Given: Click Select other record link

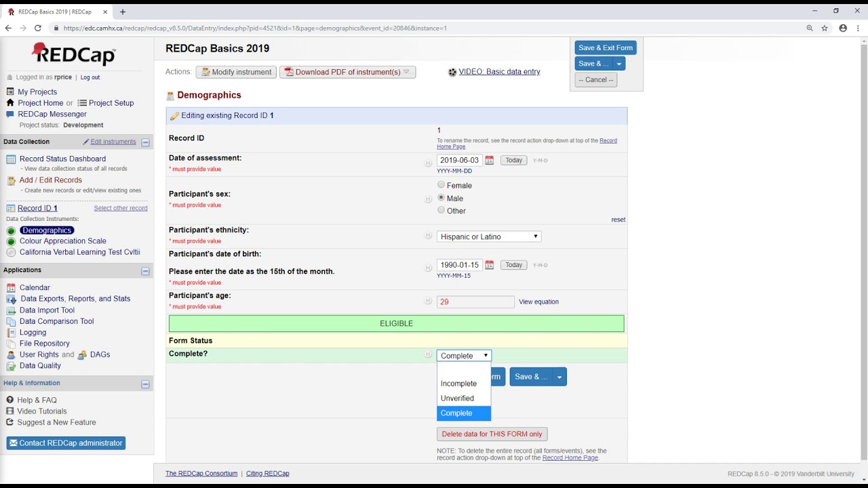Looking at the screenshot, I should point(121,208).
